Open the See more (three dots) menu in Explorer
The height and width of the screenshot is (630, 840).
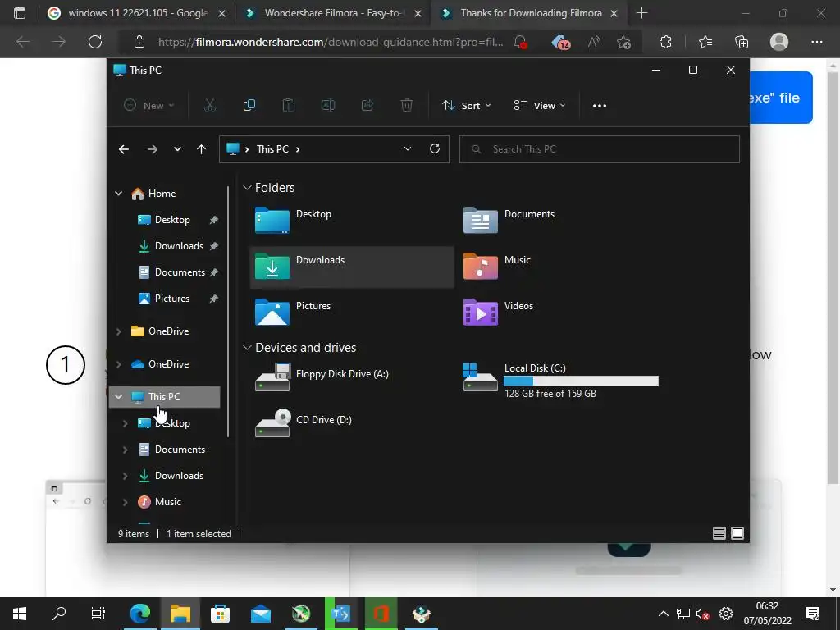pos(600,106)
